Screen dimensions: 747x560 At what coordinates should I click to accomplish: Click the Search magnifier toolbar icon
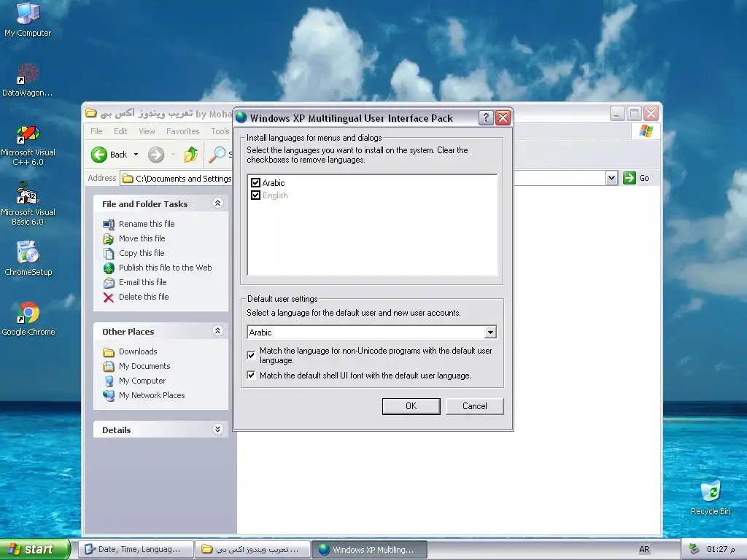pos(217,155)
